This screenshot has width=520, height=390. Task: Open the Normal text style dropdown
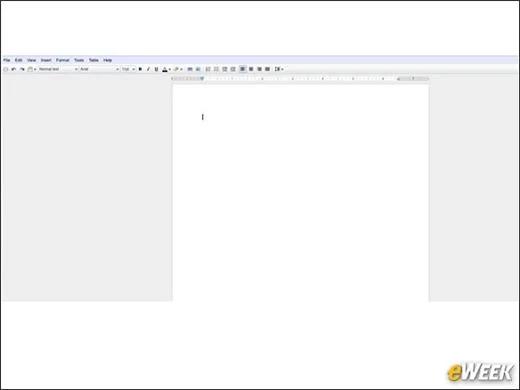click(58, 69)
